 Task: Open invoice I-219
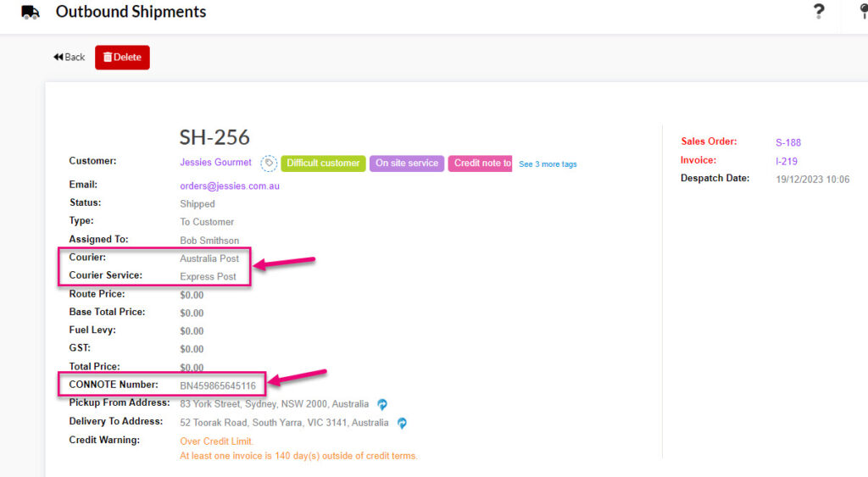tap(786, 162)
